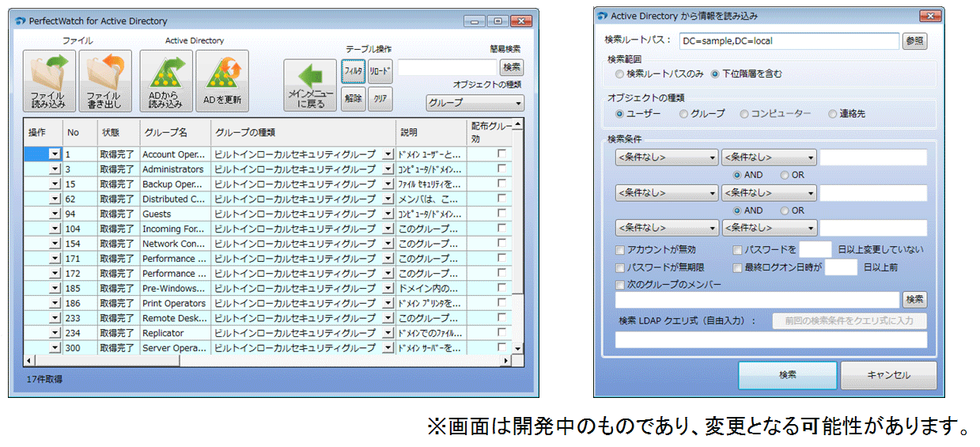The height and width of the screenshot is (447, 980).
Task: Click the フィルタ table operation button
Action: point(353,71)
